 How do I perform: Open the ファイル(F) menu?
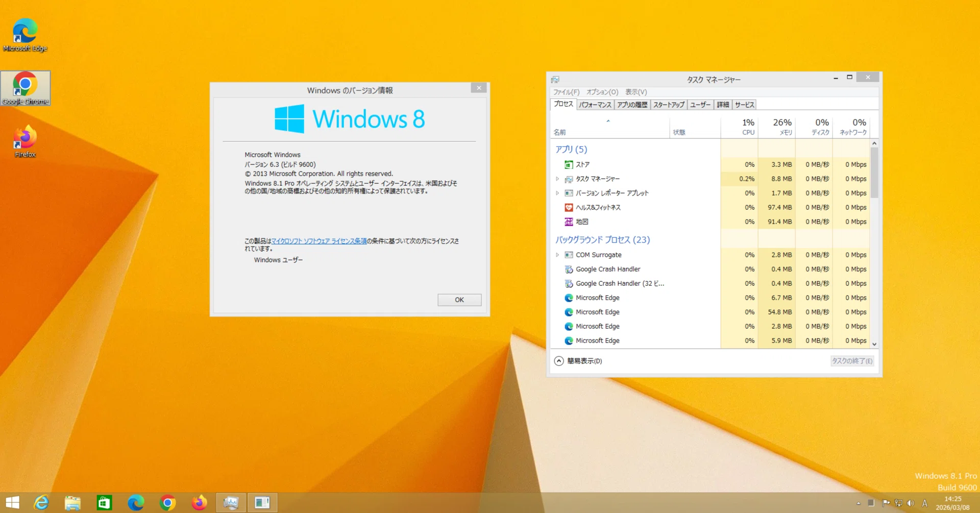(x=566, y=92)
